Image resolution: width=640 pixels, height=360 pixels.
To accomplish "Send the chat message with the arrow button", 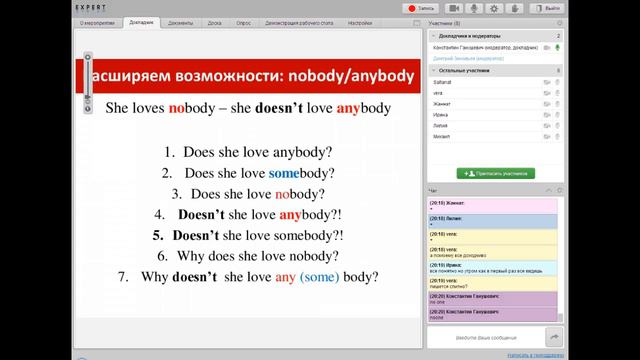I will 554,337.
